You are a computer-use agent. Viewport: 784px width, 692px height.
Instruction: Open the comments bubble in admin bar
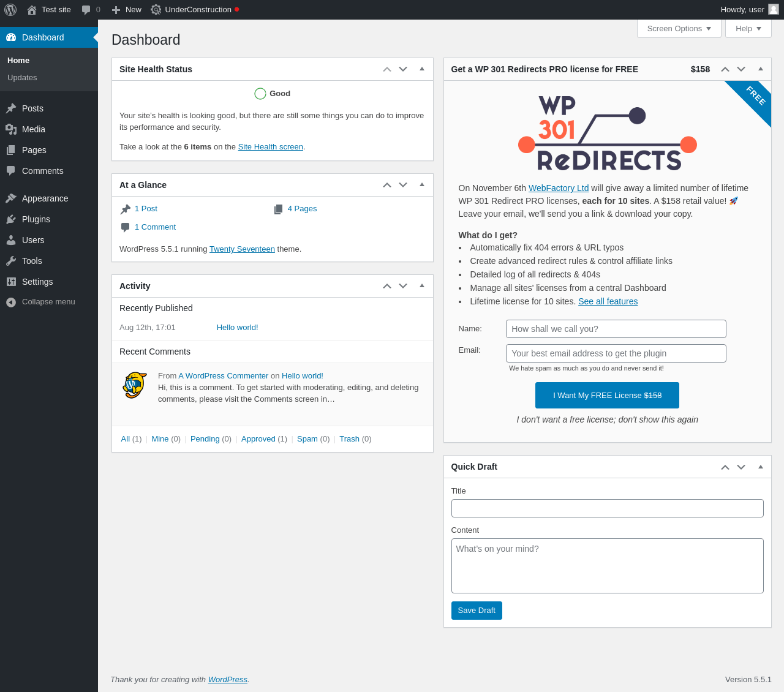point(86,10)
